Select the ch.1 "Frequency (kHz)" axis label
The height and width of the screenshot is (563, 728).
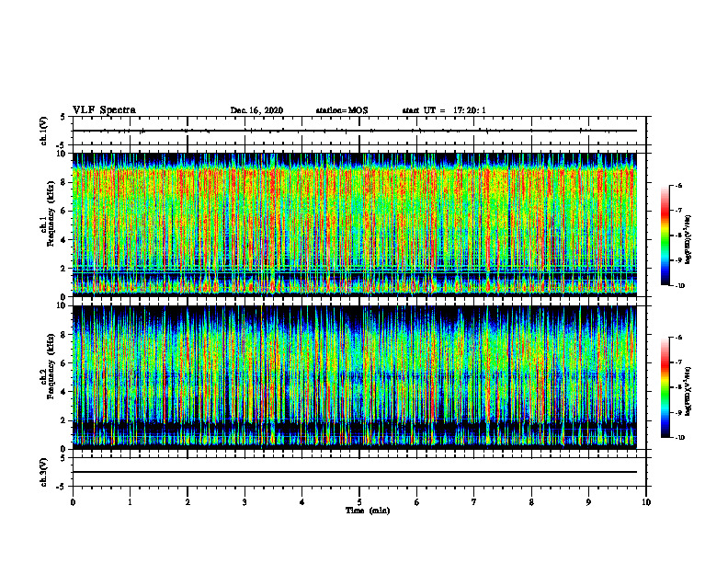51,213
